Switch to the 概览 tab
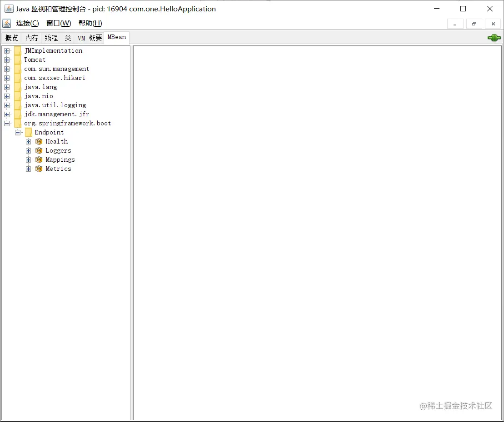This screenshot has width=504, height=422. coord(12,38)
